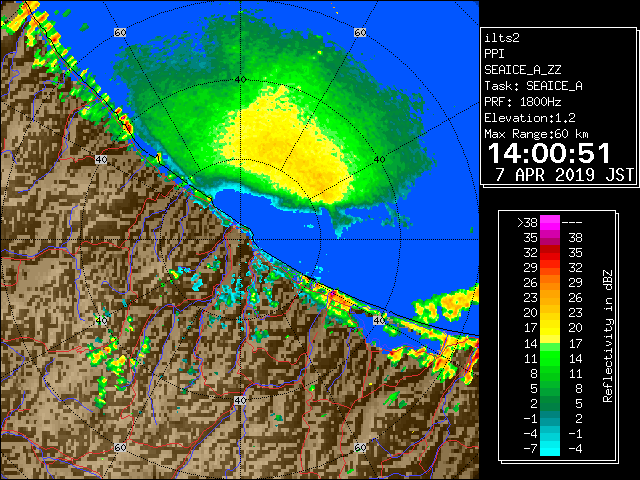This screenshot has width=640, height=480.
Task: Pick the bright green swatch beside left-column 11
Action: [x=550, y=358]
